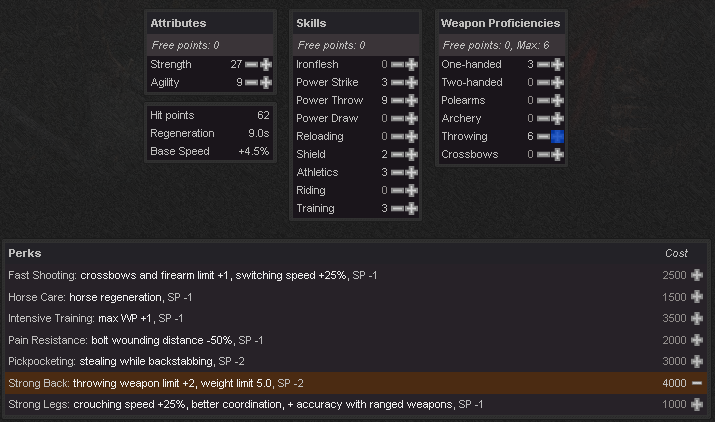Add the Horse Care perk
The image size is (715, 422).
(x=697, y=297)
